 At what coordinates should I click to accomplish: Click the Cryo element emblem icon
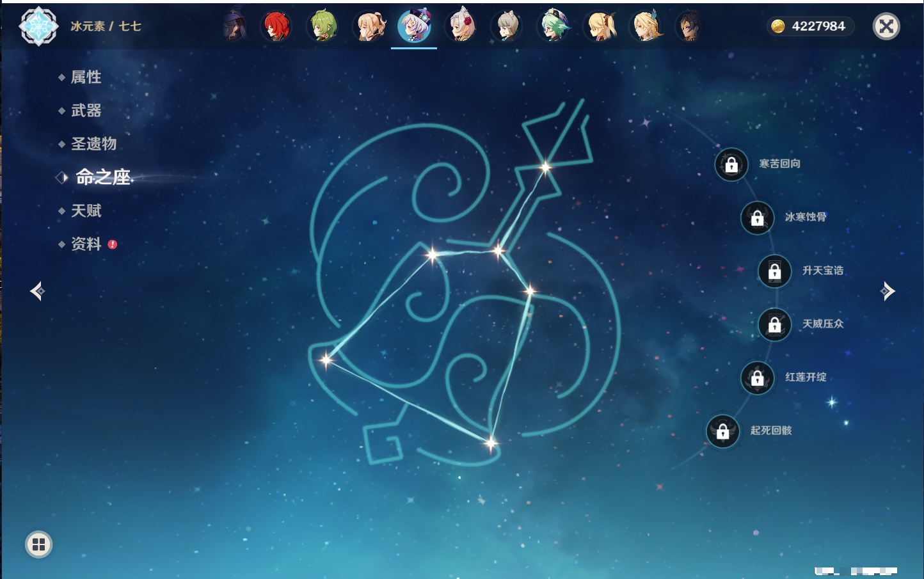click(38, 26)
